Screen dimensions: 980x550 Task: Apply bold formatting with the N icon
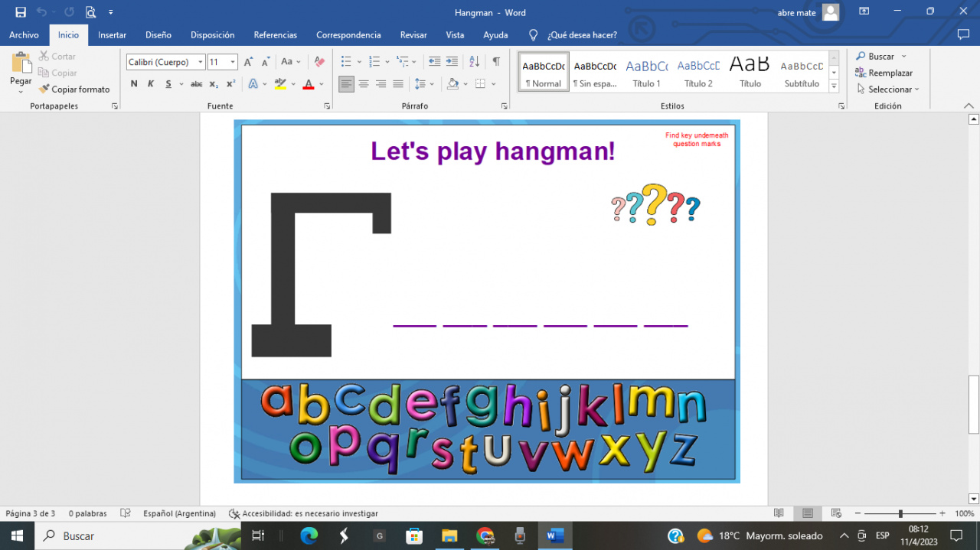point(133,83)
